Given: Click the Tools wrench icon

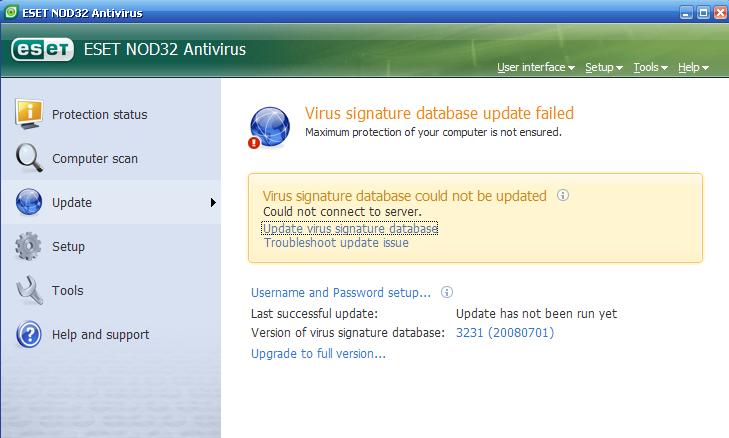Looking at the screenshot, I should point(30,290).
